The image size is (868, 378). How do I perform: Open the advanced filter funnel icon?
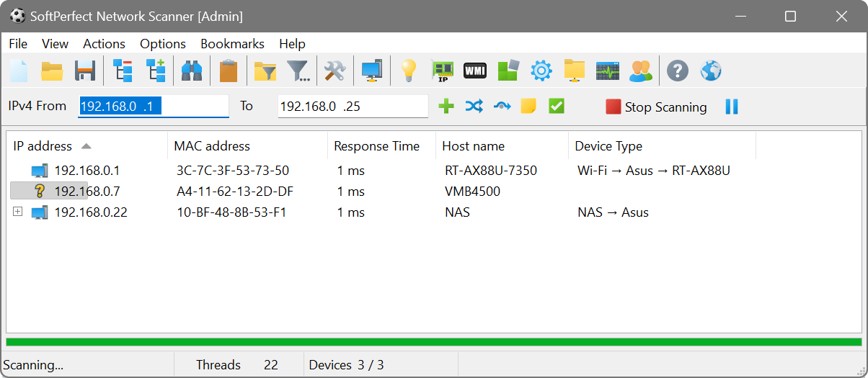[298, 71]
